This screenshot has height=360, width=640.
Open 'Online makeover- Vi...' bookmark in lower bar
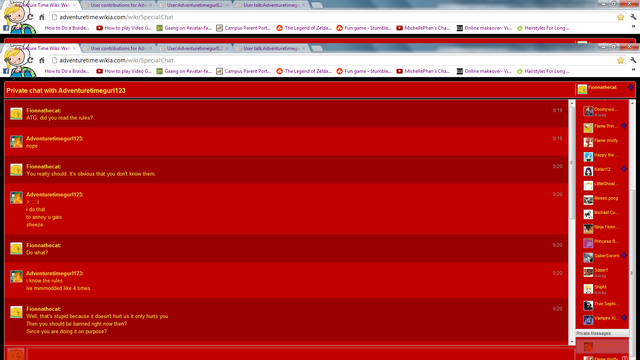[x=484, y=71]
